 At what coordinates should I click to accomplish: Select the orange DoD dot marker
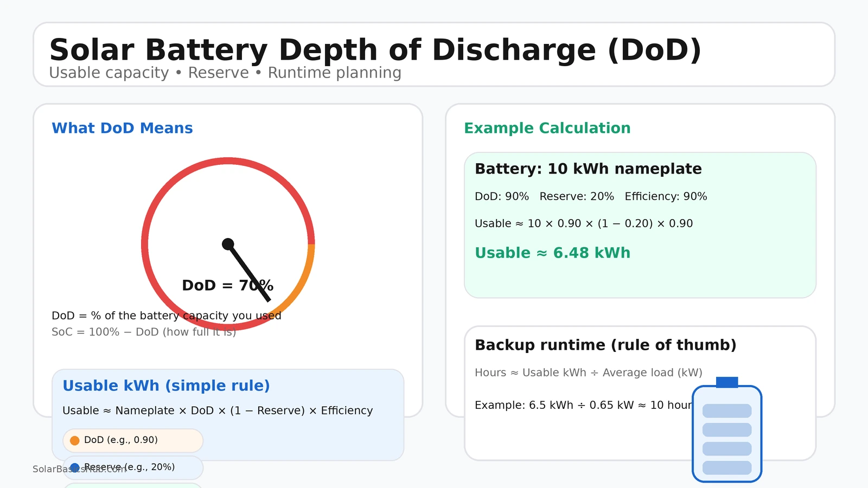74,440
